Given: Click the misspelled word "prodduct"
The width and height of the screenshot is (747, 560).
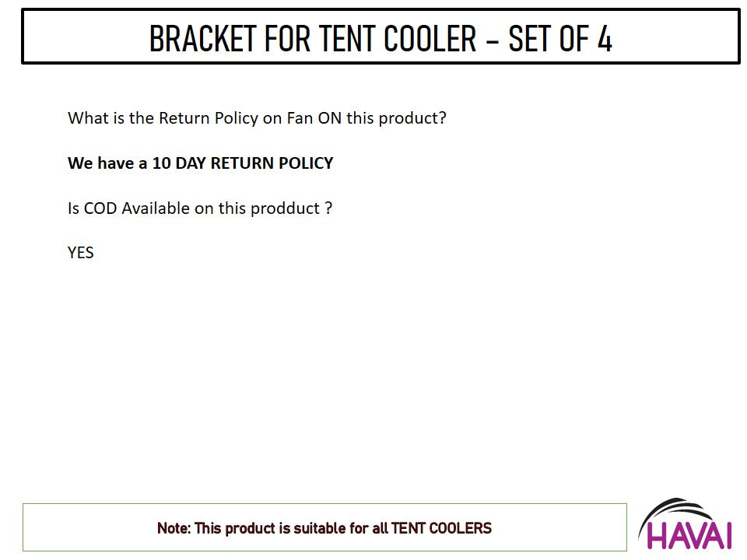Looking at the screenshot, I should click(285, 208).
